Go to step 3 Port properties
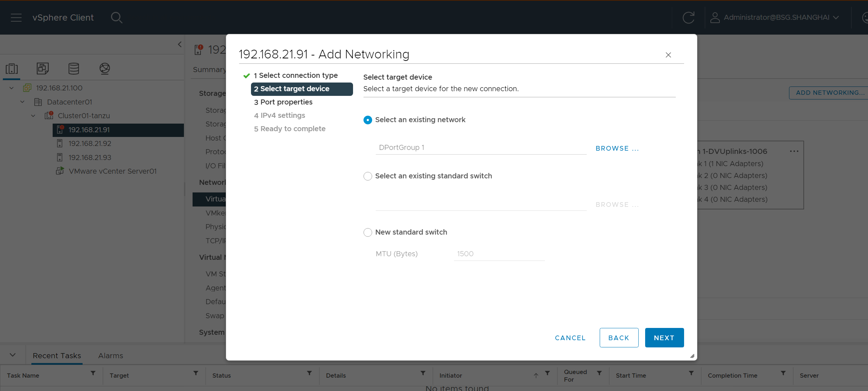Viewport: 868px width, 391px height. coord(286,102)
